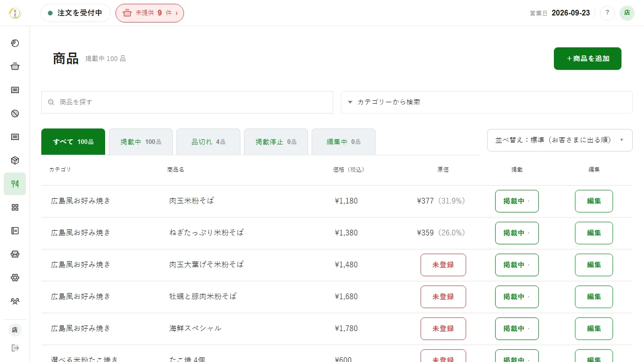The width and height of the screenshot is (644, 362).
Task: Open the sofa seating icon in sidebar
Action: click(15, 254)
